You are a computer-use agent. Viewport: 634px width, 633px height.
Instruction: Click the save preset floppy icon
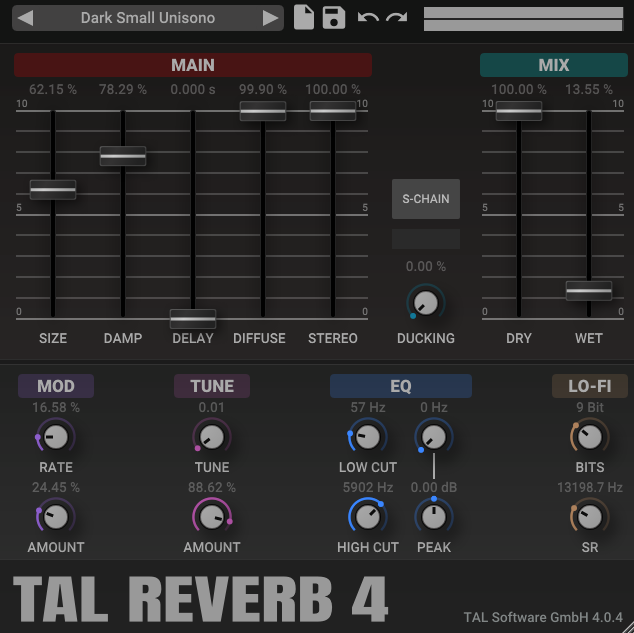coord(334,17)
